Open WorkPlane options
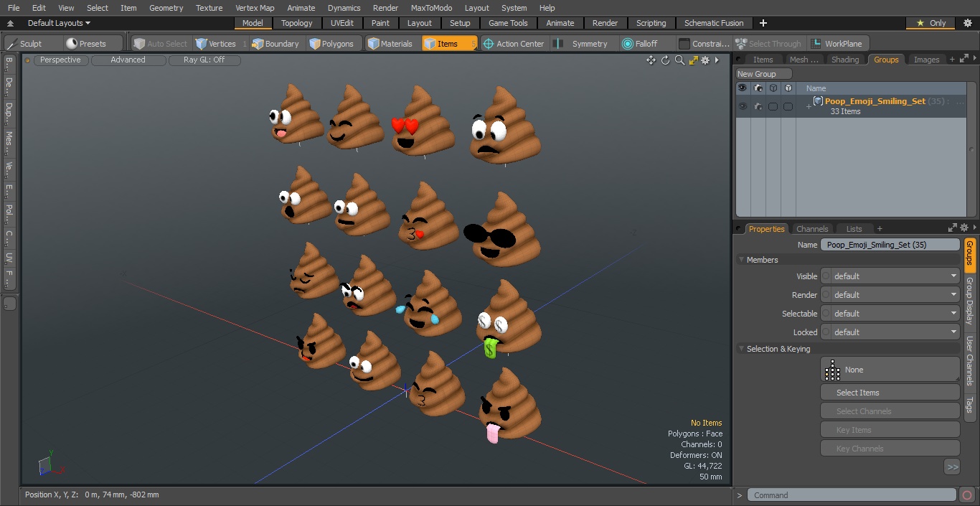 click(837, 44)
